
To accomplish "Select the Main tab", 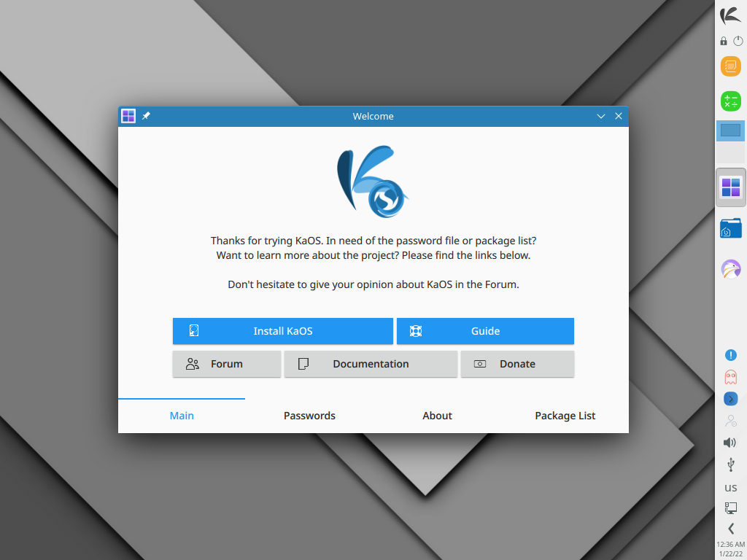I will coord(182,416).
